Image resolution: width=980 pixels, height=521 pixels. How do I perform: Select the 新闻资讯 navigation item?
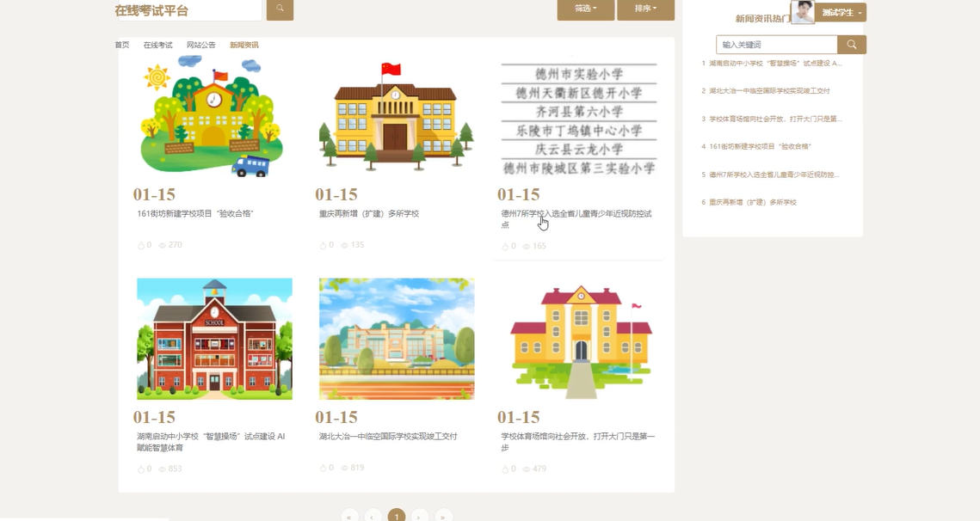tap(243, 45)
